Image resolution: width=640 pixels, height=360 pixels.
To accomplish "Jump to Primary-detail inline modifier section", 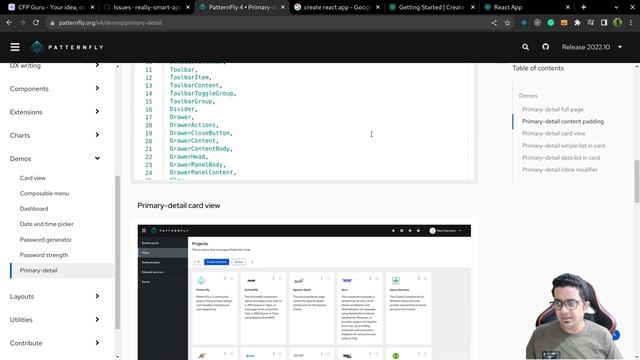I will 560,169.
